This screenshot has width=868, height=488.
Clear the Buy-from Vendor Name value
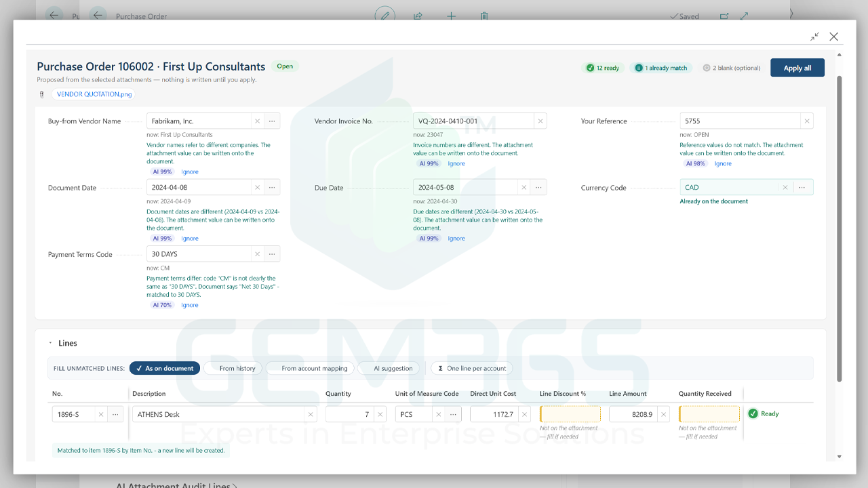coord(257,121)
